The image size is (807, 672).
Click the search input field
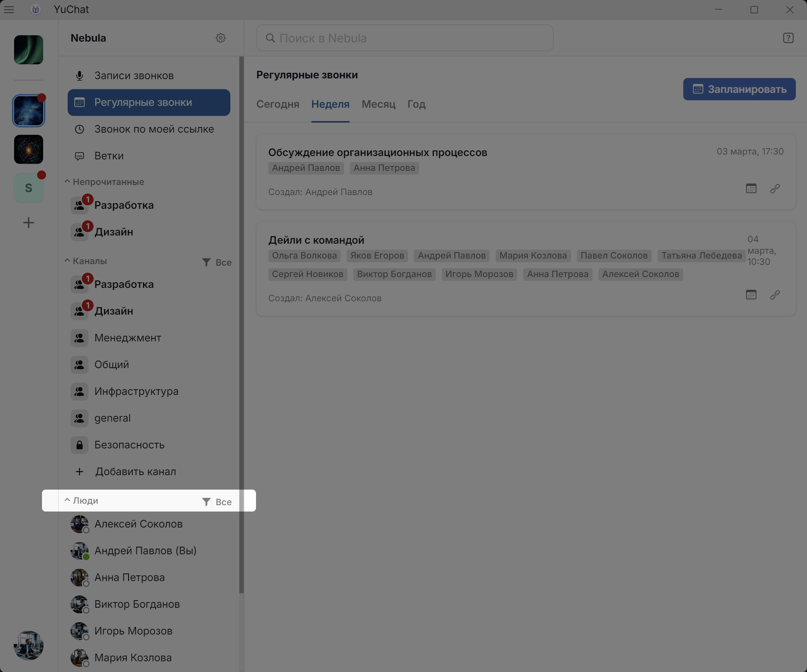(x=405, y=38)
